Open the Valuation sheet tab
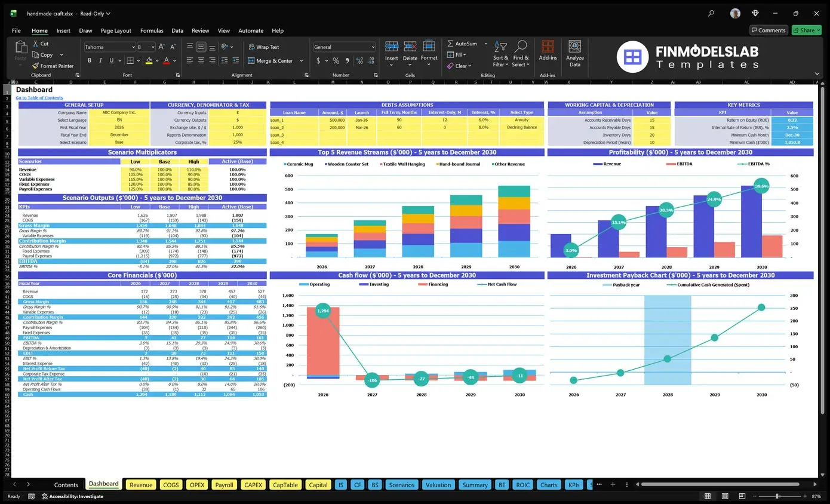 pos(438,485)
